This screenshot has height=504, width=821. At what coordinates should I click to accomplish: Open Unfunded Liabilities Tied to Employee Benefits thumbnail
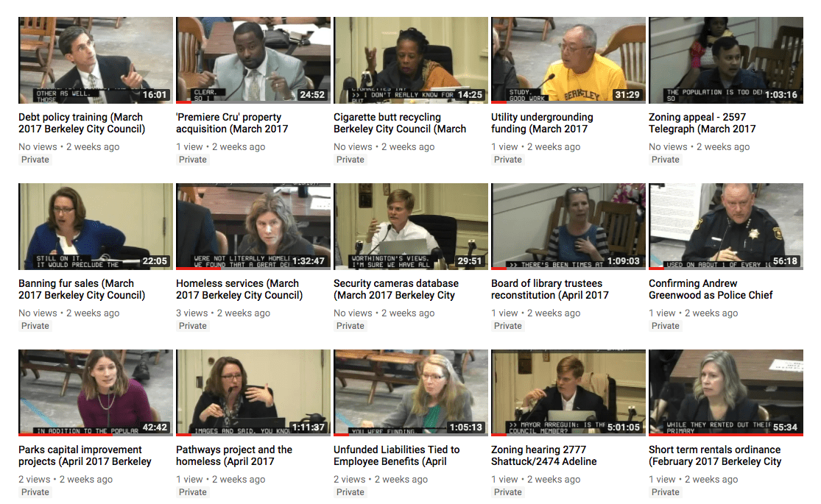(x=411, y=393)
